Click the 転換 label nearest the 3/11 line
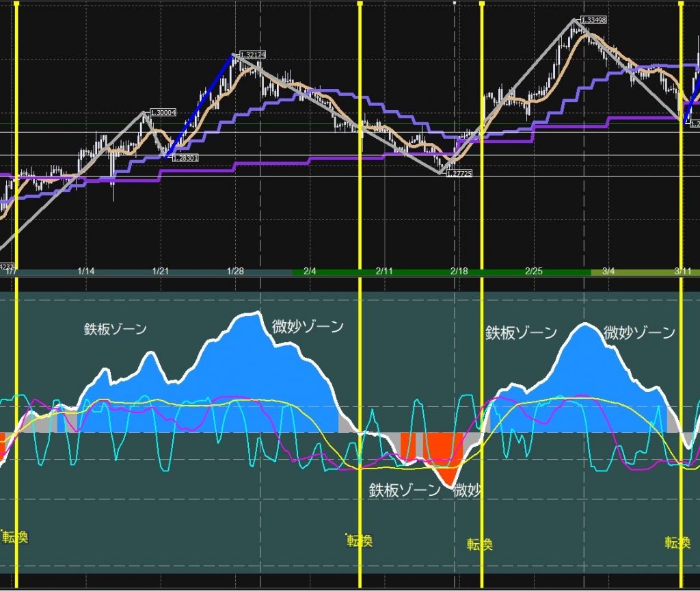The image size is (700, 591). click(x=677, y=543)
